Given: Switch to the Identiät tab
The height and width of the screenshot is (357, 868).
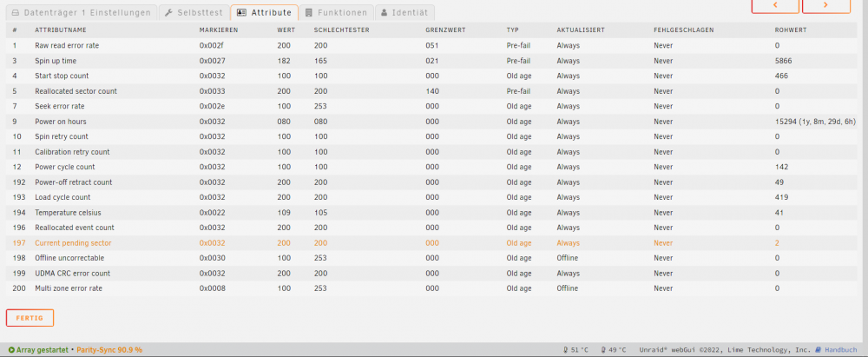Looking at the screenshot, I should [404, 12].
